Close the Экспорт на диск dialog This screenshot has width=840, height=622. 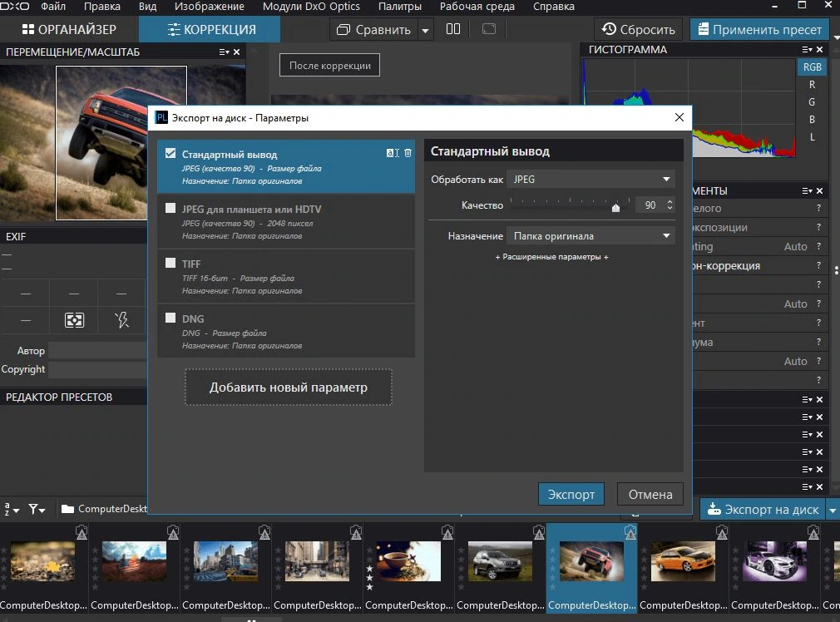tap(679, 117)
